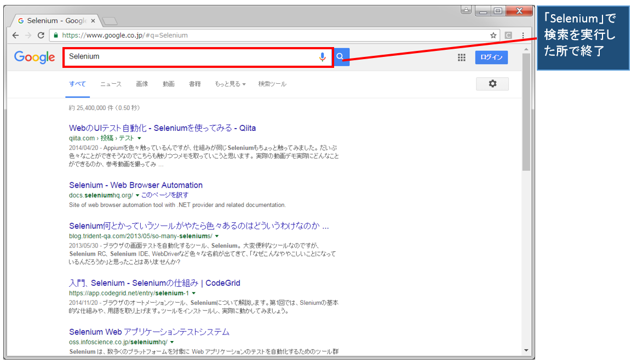Screen dimensions: 637x364
Task: Open the Chrome three-dot menu
Action: (x=523, y=35)
